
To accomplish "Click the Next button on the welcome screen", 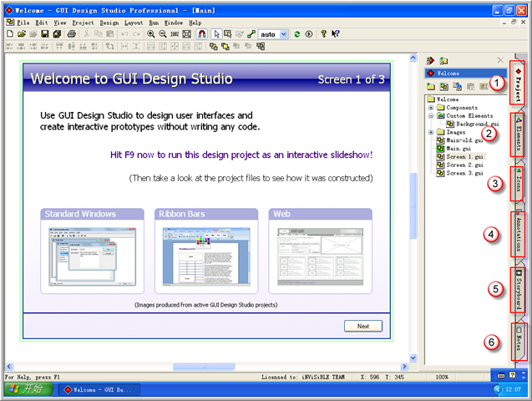I will click(x=363, y=326).
